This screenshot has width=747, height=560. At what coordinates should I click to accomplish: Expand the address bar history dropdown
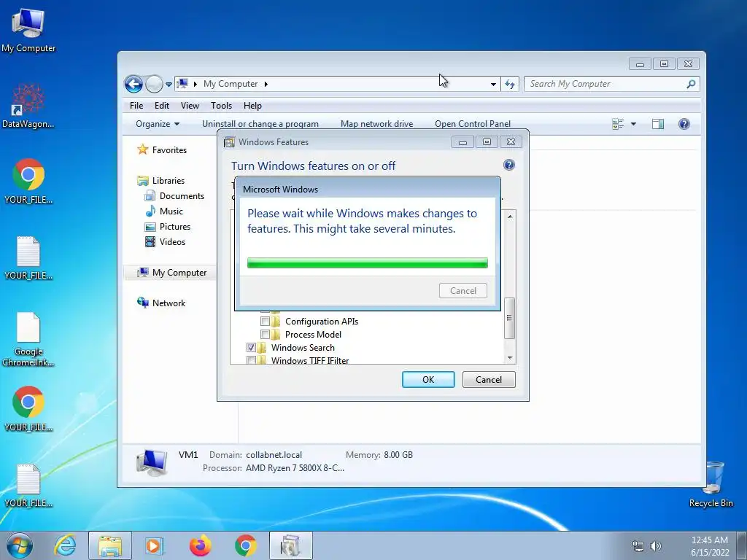493,85
